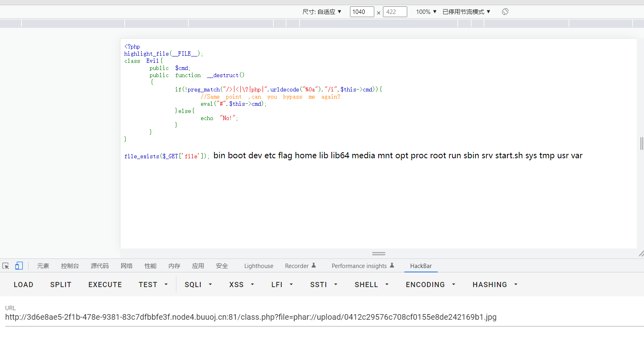
Task: Expand the SHELL dropdown menu
Action: click(371, 285)
